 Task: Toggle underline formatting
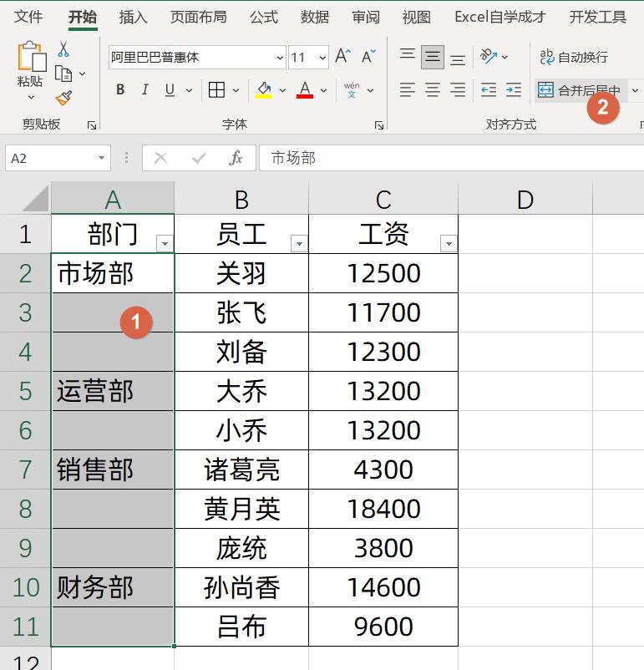coord(170,89)
